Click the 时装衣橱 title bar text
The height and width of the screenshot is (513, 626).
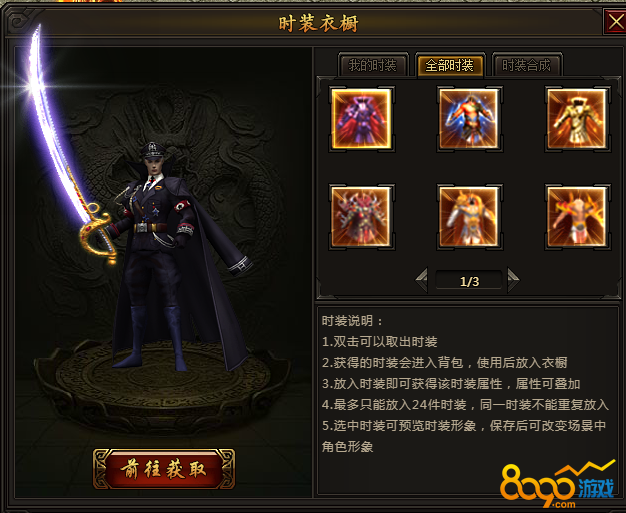coord(318,24)
